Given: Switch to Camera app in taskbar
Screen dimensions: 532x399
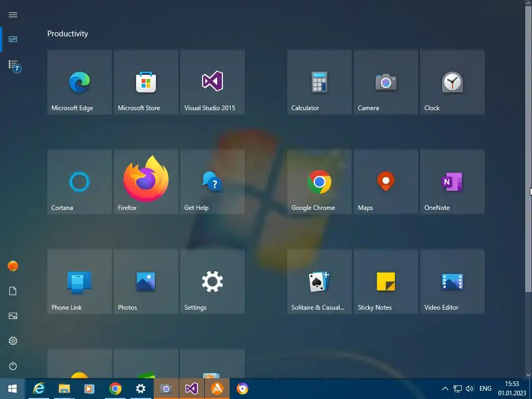Looking at the screenshot, I should (166, 389).
